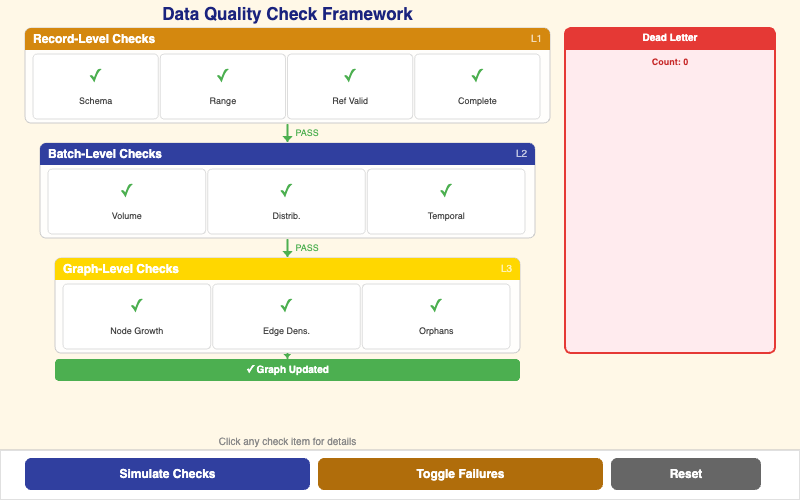This screenshot has width=800, height=502.
Task: Select the Ref Valid checkmark icon
Action: tap(350, 76)
